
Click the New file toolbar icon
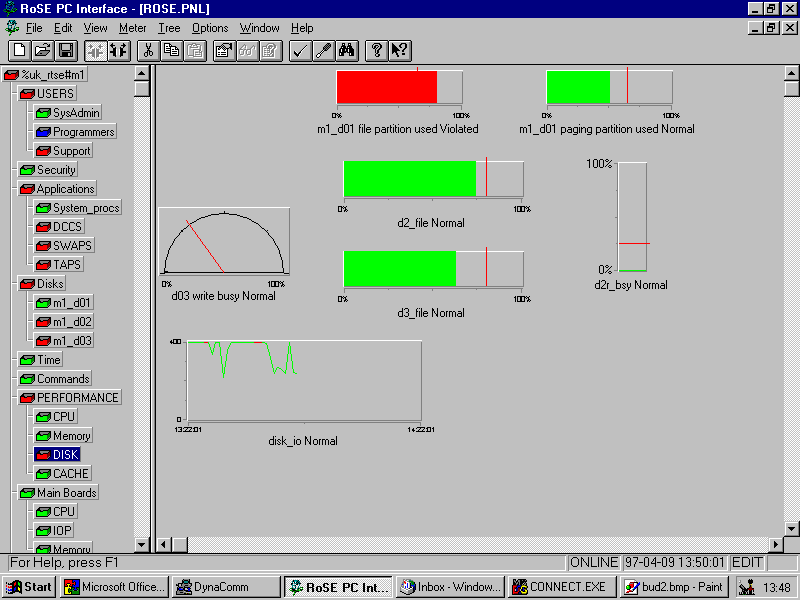click(19, 50)
